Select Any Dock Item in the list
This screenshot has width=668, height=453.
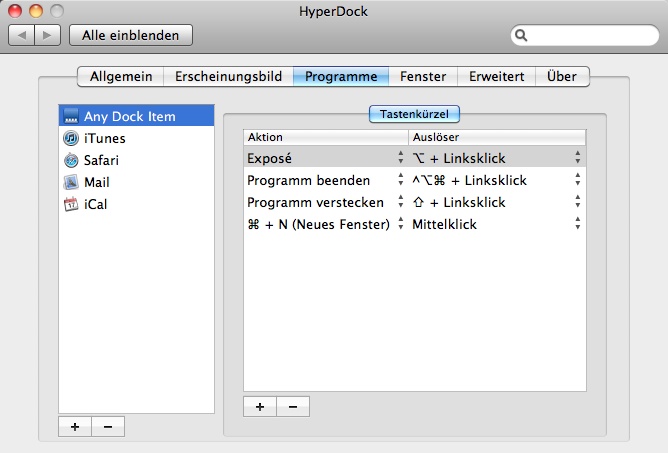point(136,115)
